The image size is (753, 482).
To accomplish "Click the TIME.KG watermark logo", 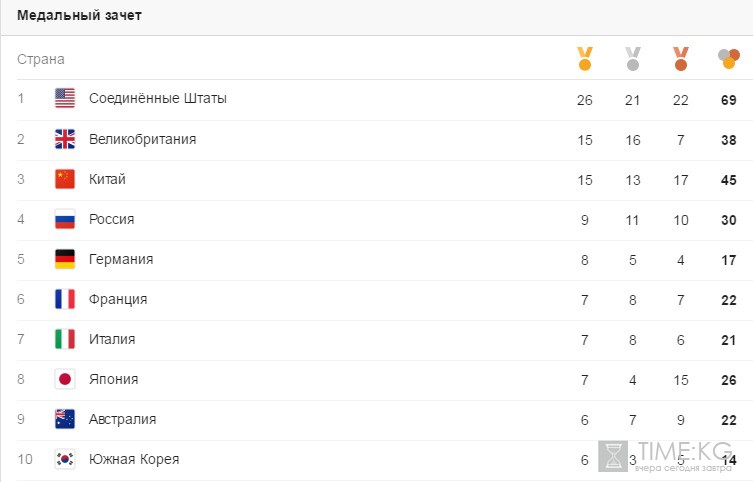I will (666, 457).
